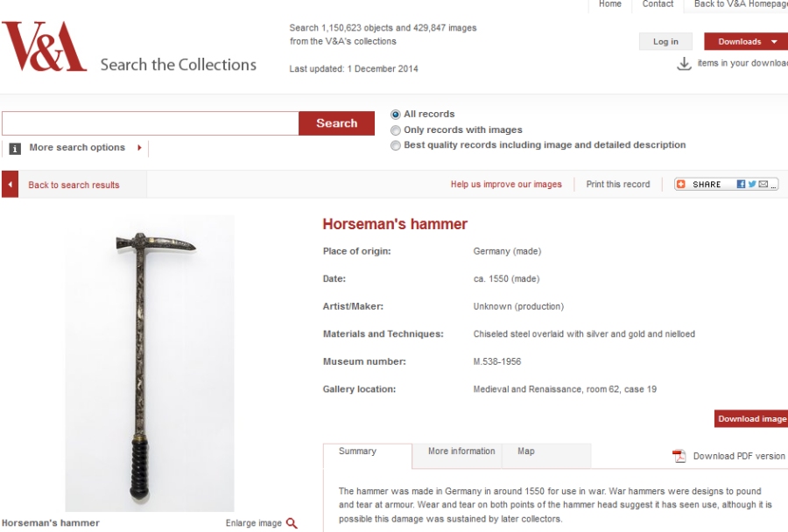Click the info icon beside More search options

(x=15, y=149)
